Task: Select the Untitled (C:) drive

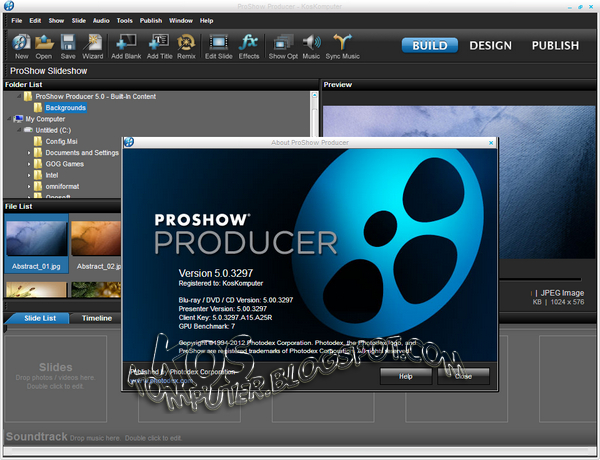Action: pyautogui.click(x=53, y=130)
